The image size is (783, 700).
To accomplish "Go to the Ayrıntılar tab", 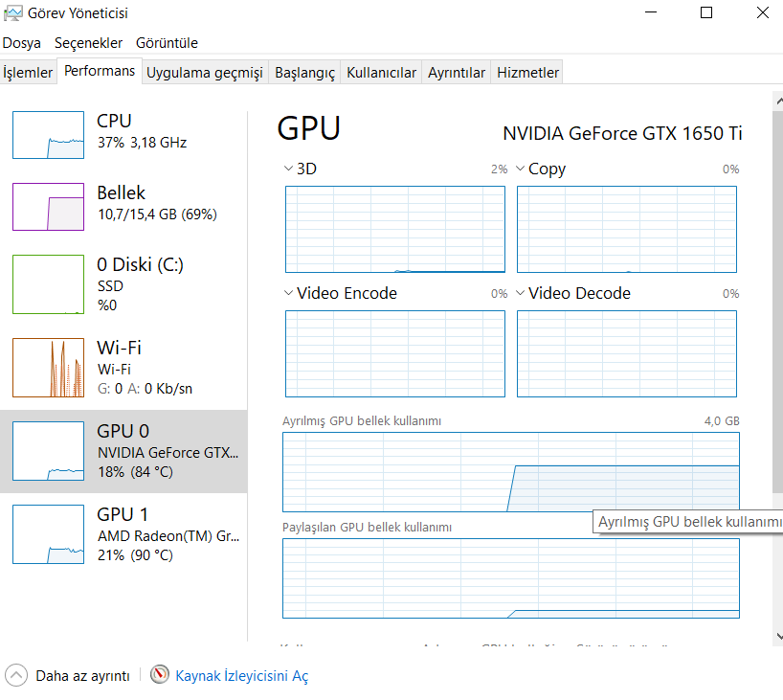I will click(457, 73).
